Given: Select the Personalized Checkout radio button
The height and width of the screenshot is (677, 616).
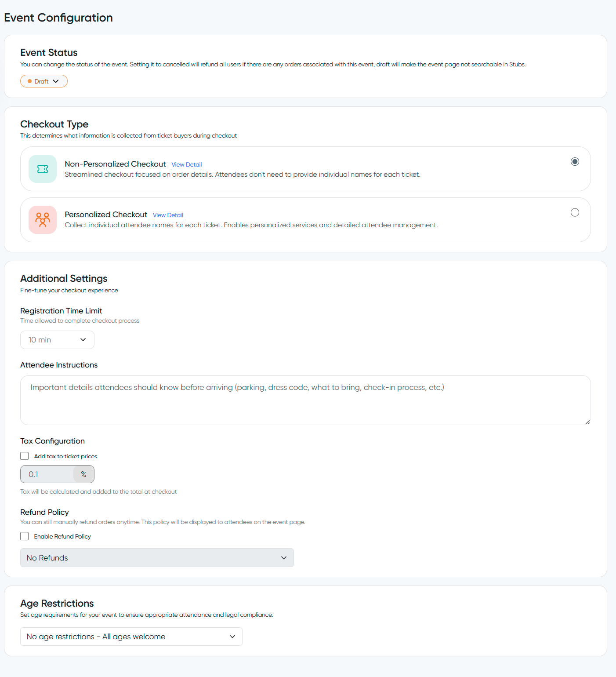Looking at the screenshot, I should (575, 212).
